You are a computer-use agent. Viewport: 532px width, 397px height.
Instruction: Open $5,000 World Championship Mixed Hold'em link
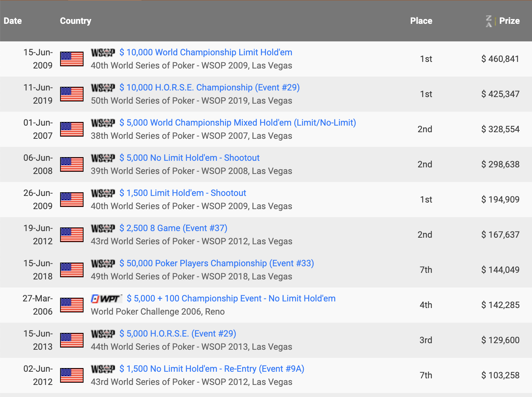click(x=237, y=123)
